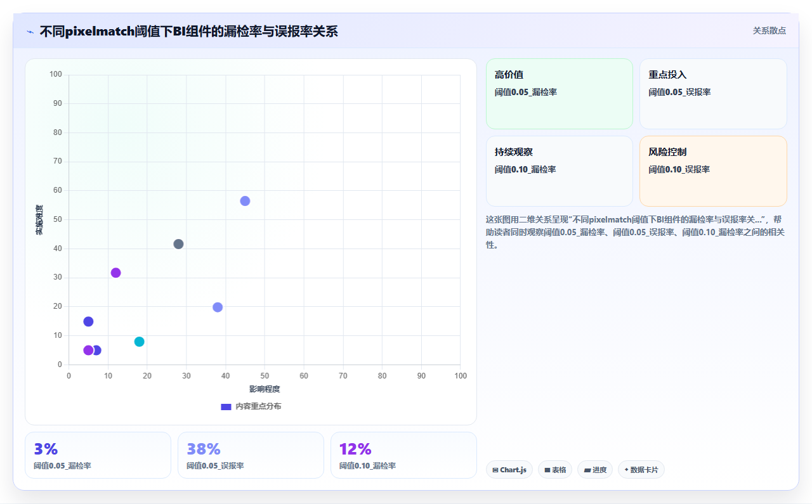The height and width of the screenshot is (504, 812).
Task: Toggle the 内容重点分布 legend color box
Action: 226,406
